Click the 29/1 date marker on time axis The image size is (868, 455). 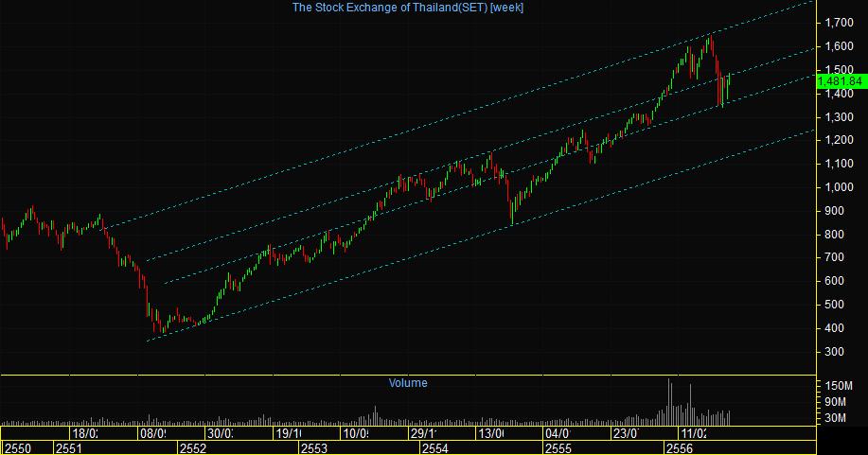(423, 433)
